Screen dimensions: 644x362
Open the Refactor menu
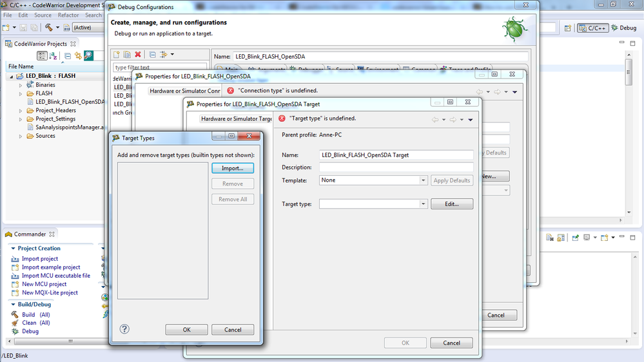(x=68, y=15)
